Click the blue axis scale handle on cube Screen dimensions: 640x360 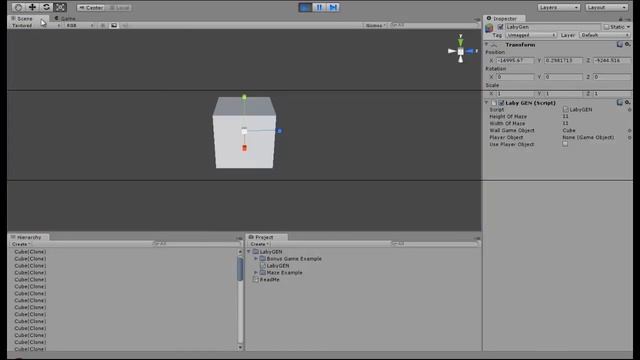coord(280,131)
